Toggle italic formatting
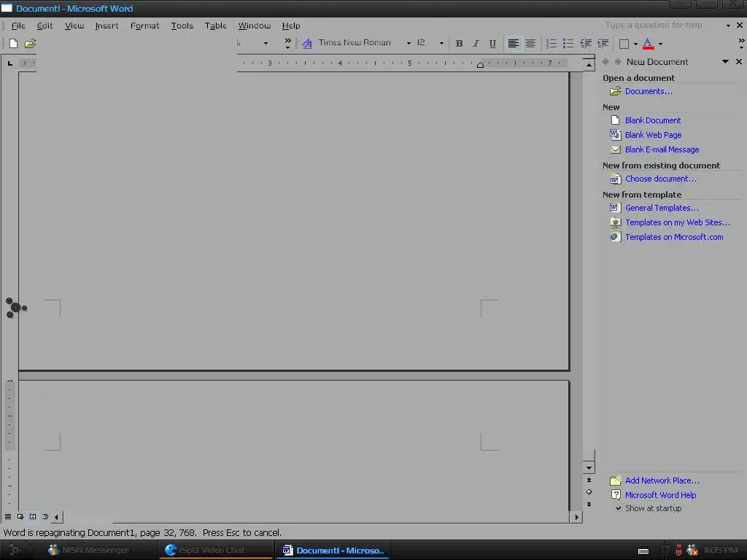 coord(476,43)
